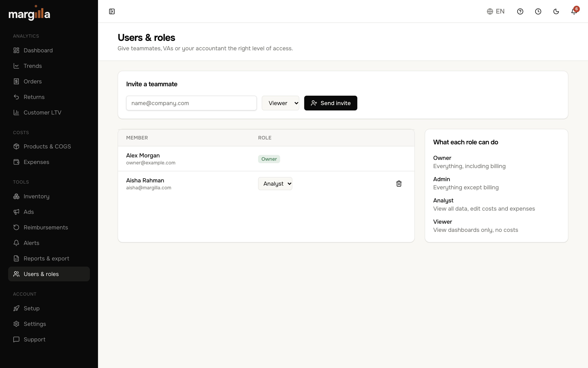Collapse the sidebar with the panel icon
588x368 pixels.
click(112, 11)
